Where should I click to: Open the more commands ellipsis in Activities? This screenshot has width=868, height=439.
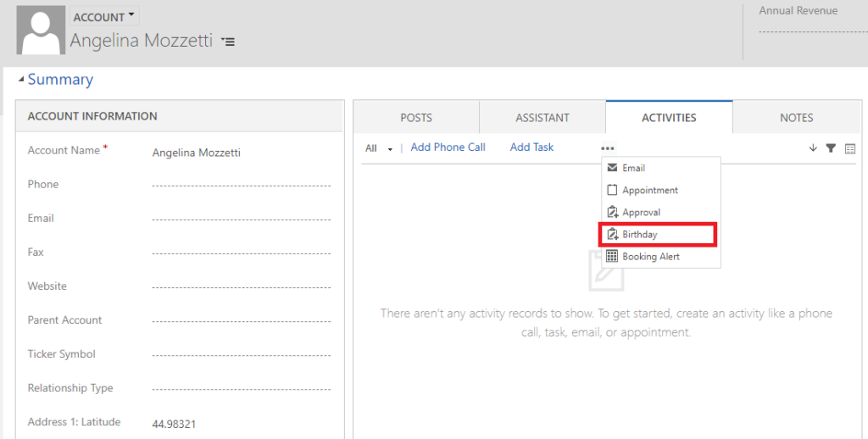coord(608,148)
